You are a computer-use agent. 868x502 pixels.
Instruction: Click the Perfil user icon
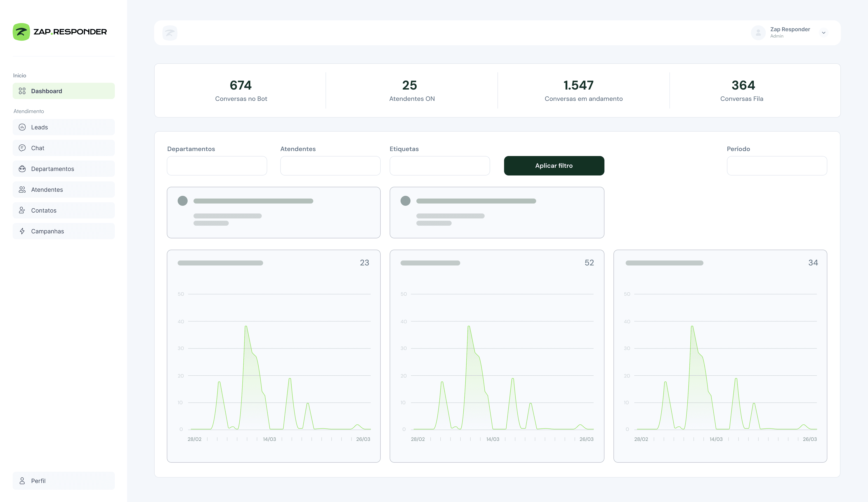22,481
